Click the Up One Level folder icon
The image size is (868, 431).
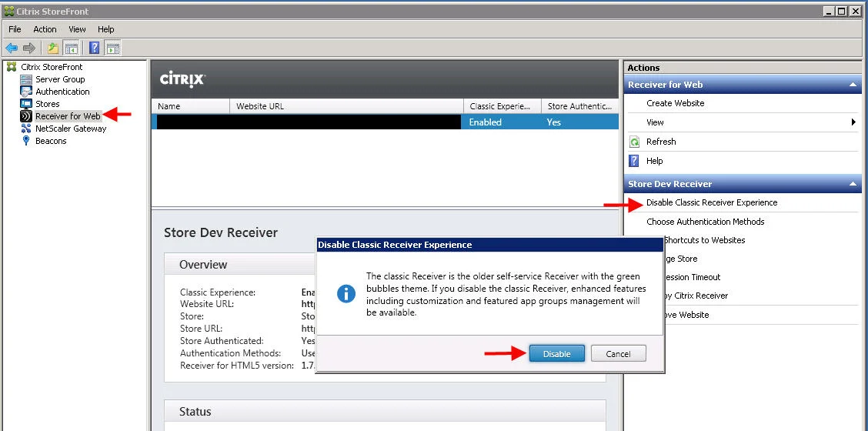click(52, 48)
